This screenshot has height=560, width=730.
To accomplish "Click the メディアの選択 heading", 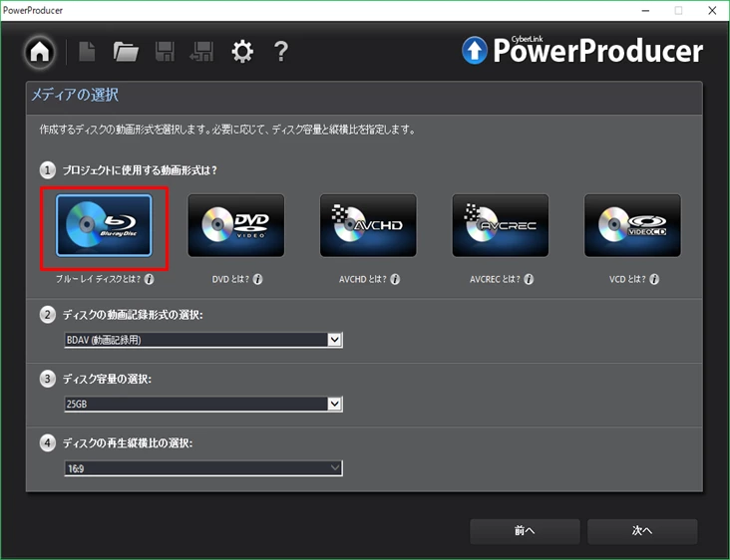I will click(75, 95).
